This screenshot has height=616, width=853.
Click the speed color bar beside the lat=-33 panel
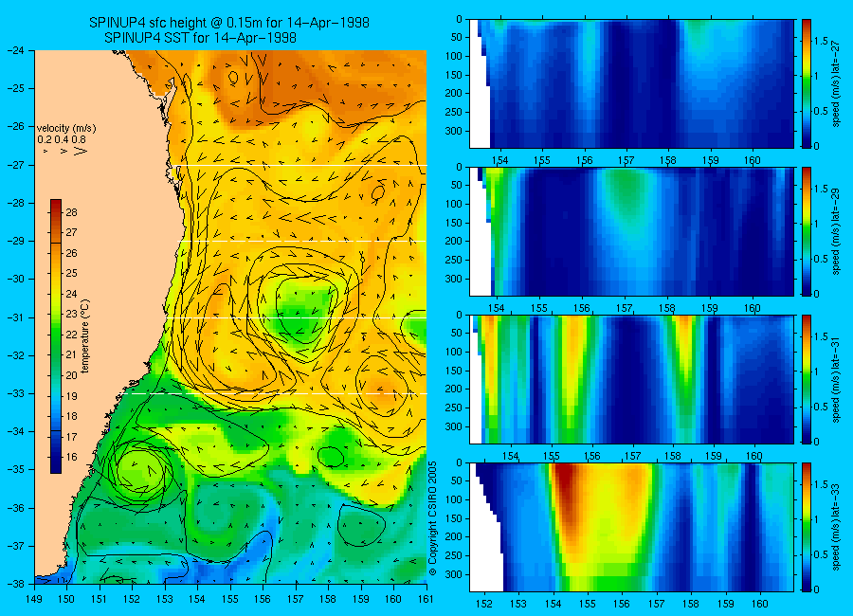tap(806, 527)
